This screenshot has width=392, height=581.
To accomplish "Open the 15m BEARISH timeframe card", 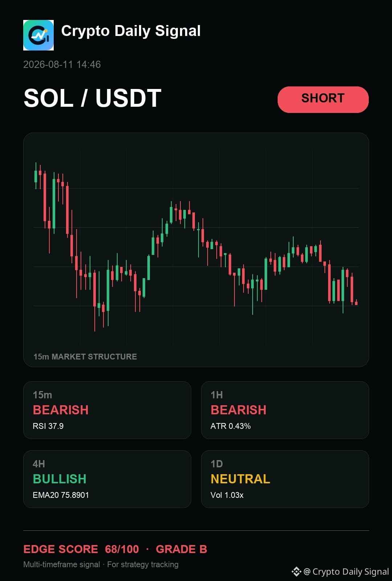I will 107,410.
